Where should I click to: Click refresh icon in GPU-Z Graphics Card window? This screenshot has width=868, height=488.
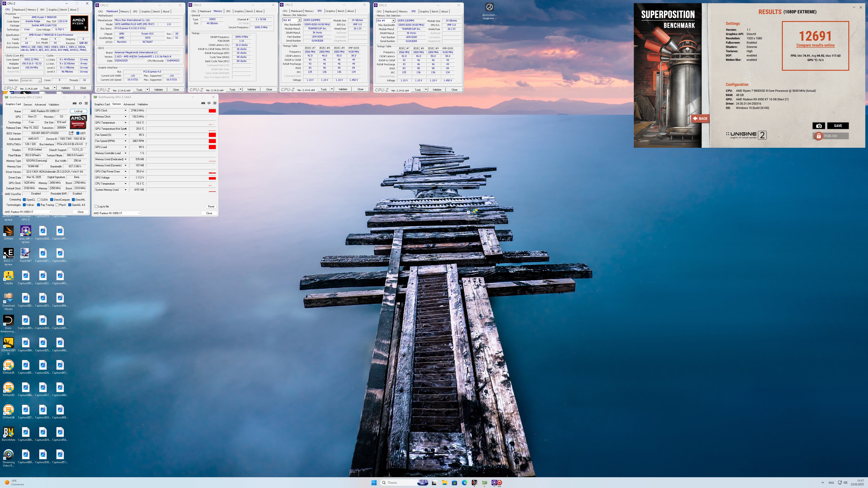[x=80, y=103]
